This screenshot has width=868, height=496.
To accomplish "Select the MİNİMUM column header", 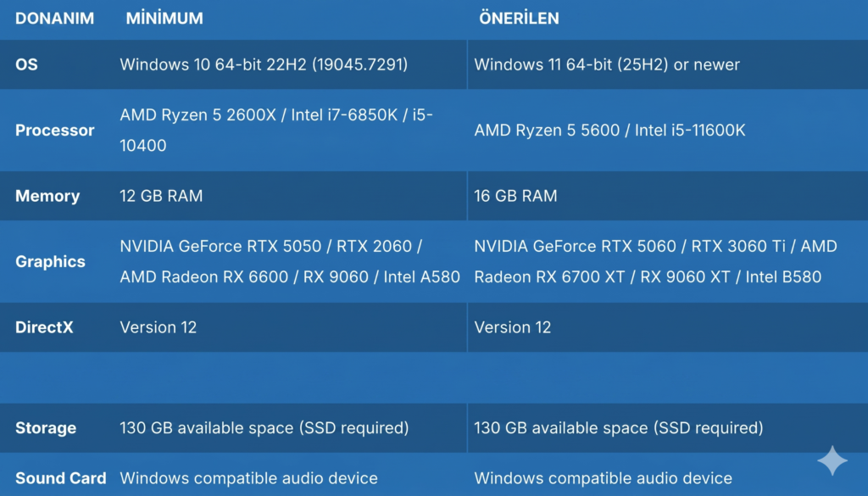I will 164,19.
